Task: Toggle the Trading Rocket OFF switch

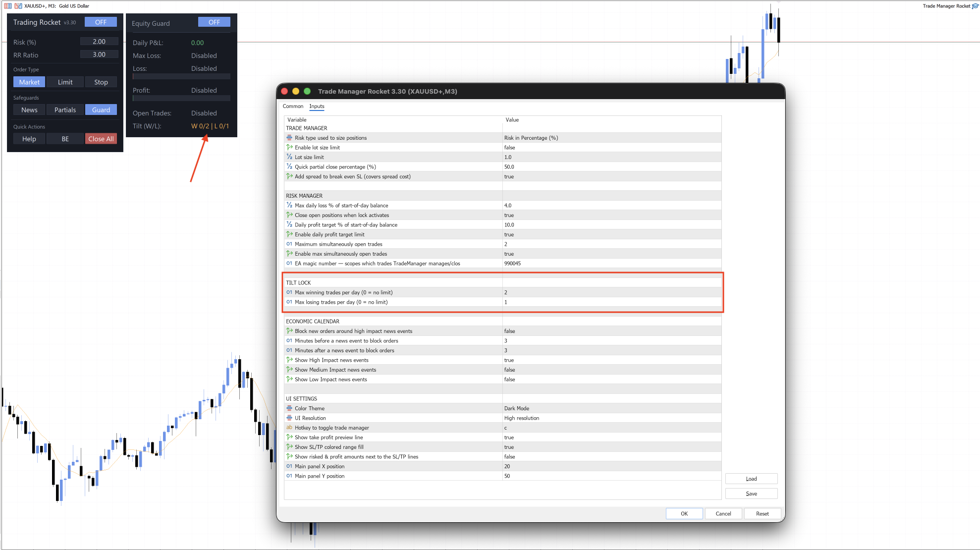Action: point(101,22)
